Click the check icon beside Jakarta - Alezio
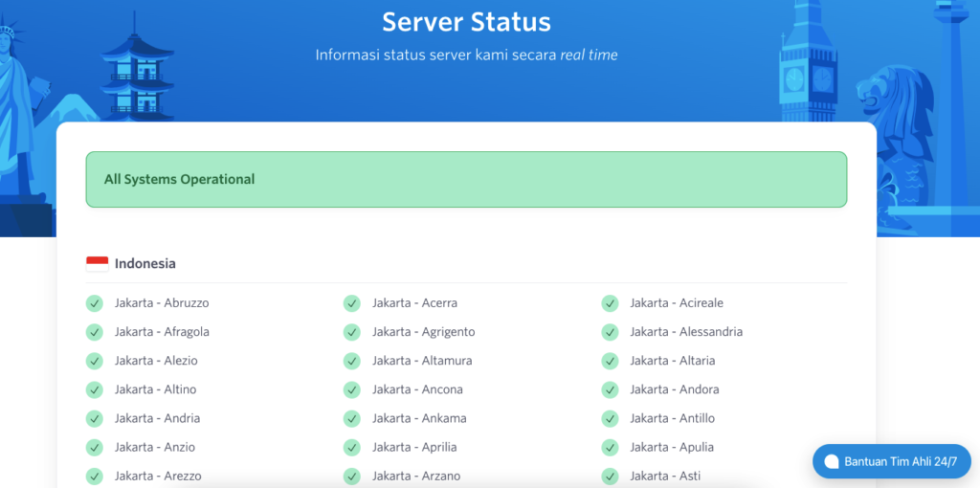This screenshot has height=488, width=980. (x=95, y=361)
